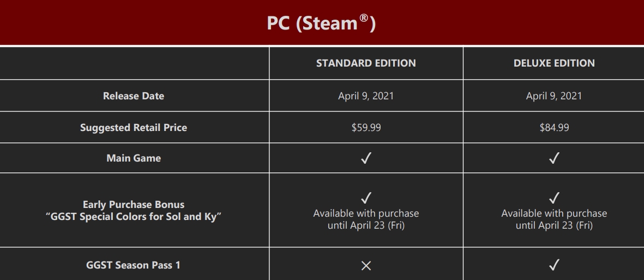Click the STANDARD EDITION column header

pyautogui.click(x=366, y=63)
